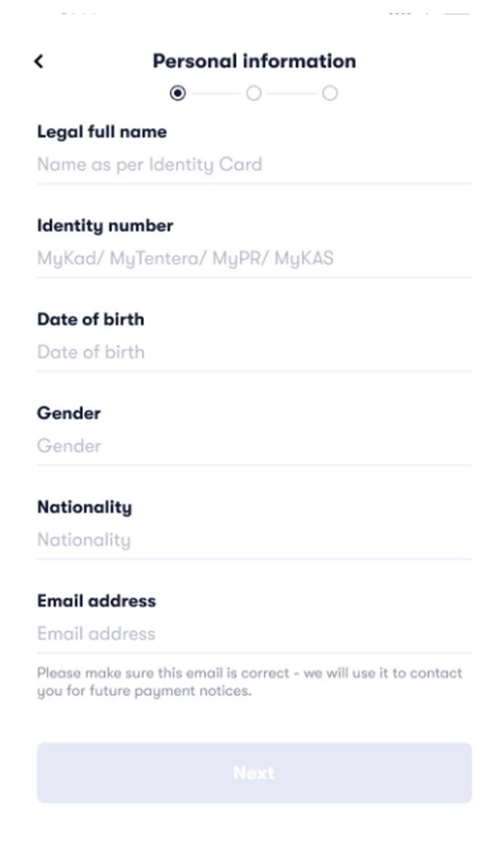
Task: Select the third step indicator circle
Action: (x=329, y=93)
